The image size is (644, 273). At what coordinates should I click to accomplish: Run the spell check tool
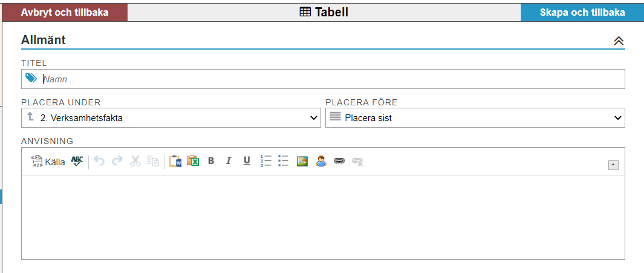77,161
